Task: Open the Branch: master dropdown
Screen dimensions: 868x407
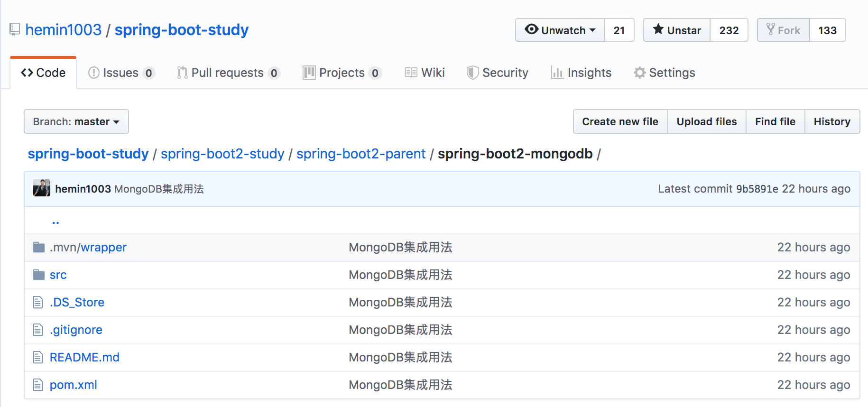Action: coord(76,121)
